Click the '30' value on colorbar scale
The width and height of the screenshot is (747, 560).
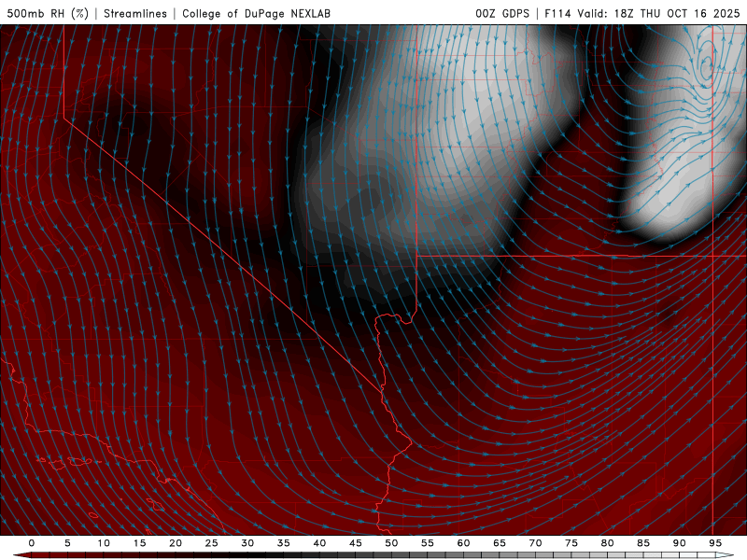(247, 543)
